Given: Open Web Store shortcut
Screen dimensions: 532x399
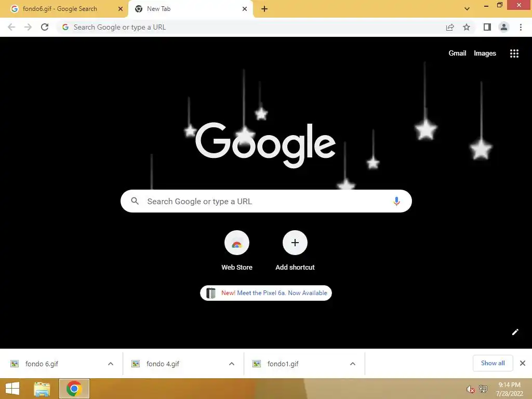Looking at the screenshot, I should tap(237, 251).
